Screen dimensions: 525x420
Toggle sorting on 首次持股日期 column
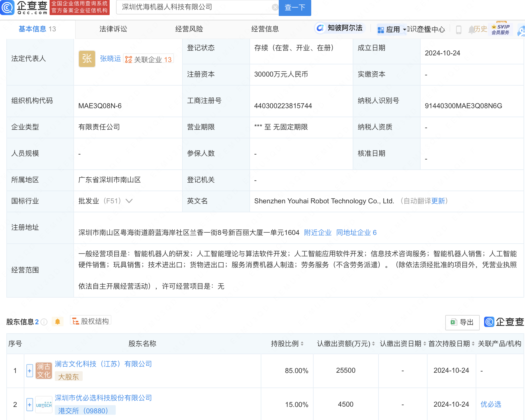click(473, 344)
